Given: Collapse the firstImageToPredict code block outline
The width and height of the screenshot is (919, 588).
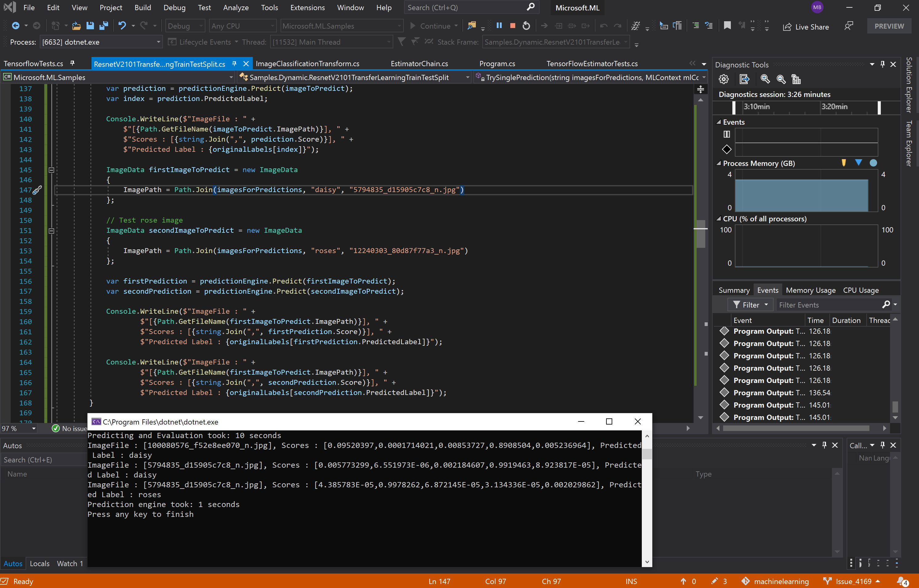Looking at the screenshot, I should pos(51,170).
